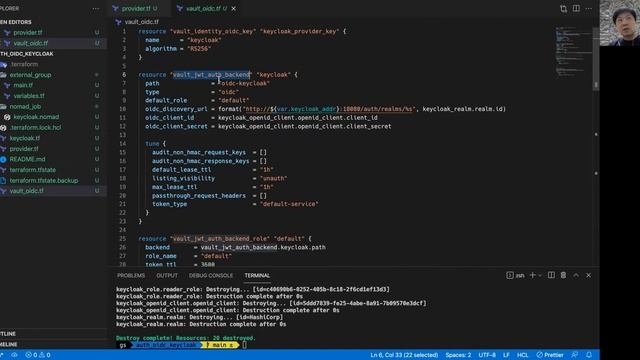The image size is (640, 360).
Task: Open the launch profile dropdown arrow
Action: [x=540, y=276]
